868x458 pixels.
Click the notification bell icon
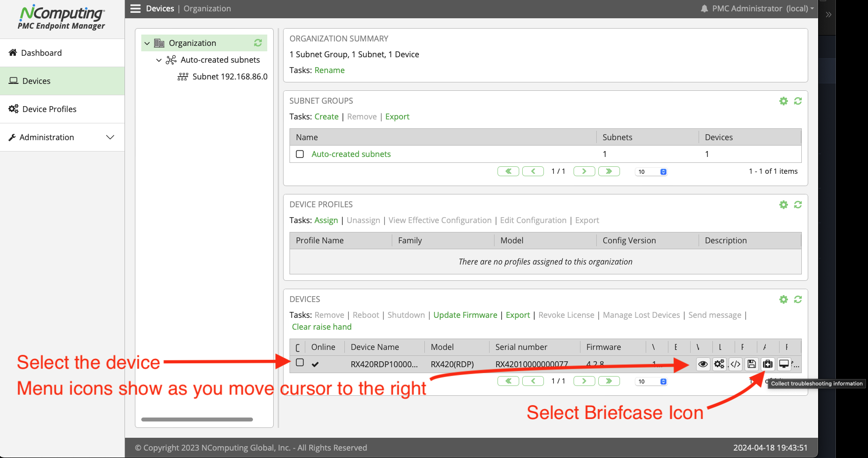click(x=704, y=8)
